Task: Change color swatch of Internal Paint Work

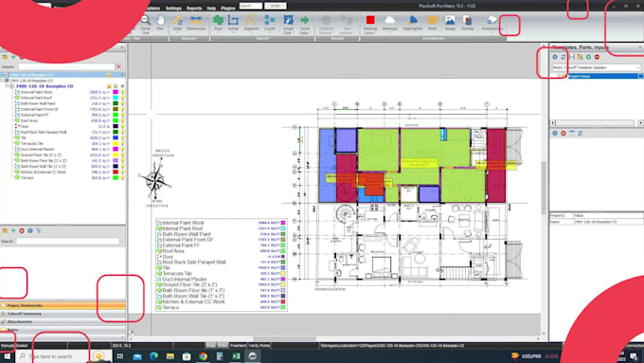Action: [116, 93]
